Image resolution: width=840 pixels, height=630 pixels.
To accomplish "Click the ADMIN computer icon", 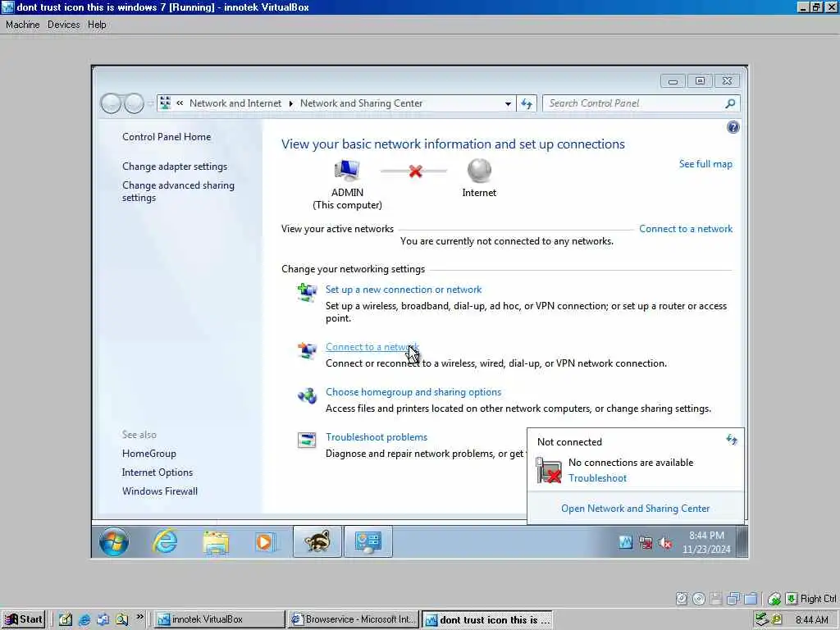I will coord(347,171).
